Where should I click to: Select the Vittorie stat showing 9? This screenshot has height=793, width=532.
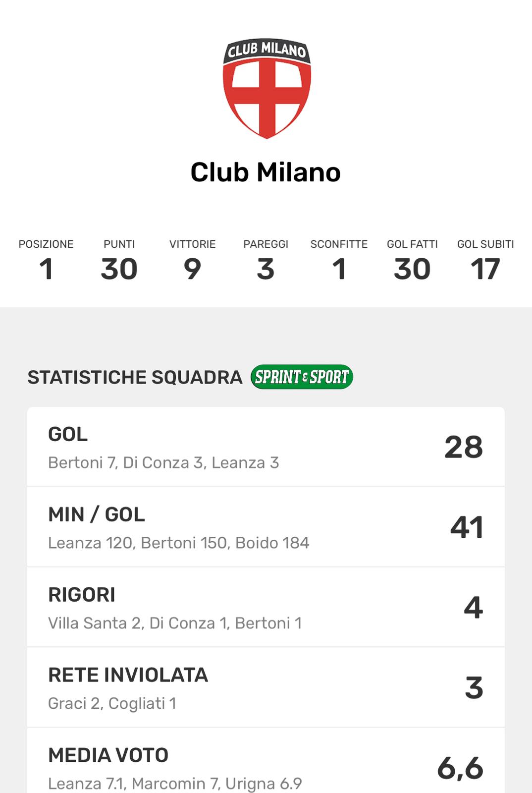click(x=192, y=261)
